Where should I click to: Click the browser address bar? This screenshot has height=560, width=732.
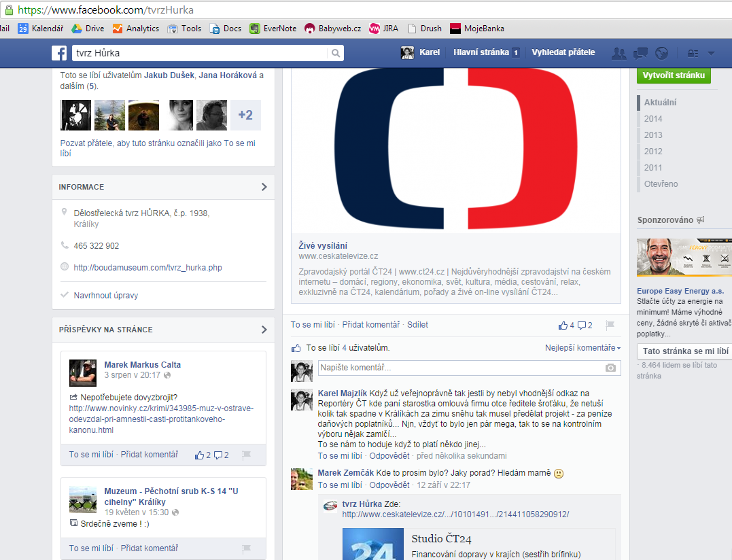click(x=366, y=10)
